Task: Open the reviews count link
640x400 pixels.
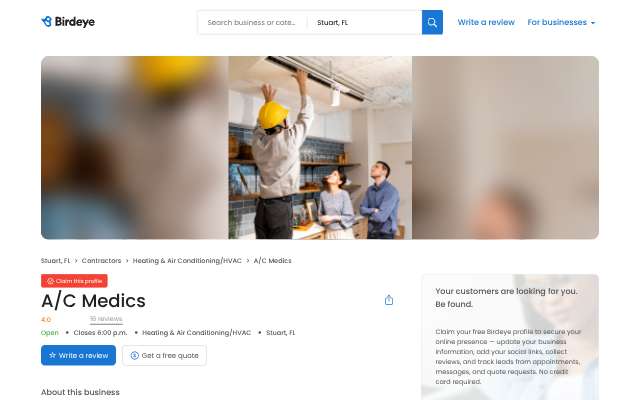Action: tap(106, 319)
